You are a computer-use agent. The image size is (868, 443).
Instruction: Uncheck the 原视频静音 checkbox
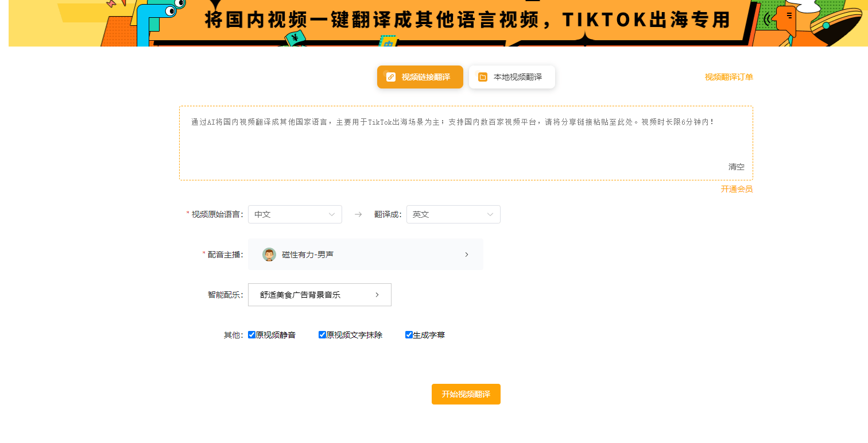251,334
